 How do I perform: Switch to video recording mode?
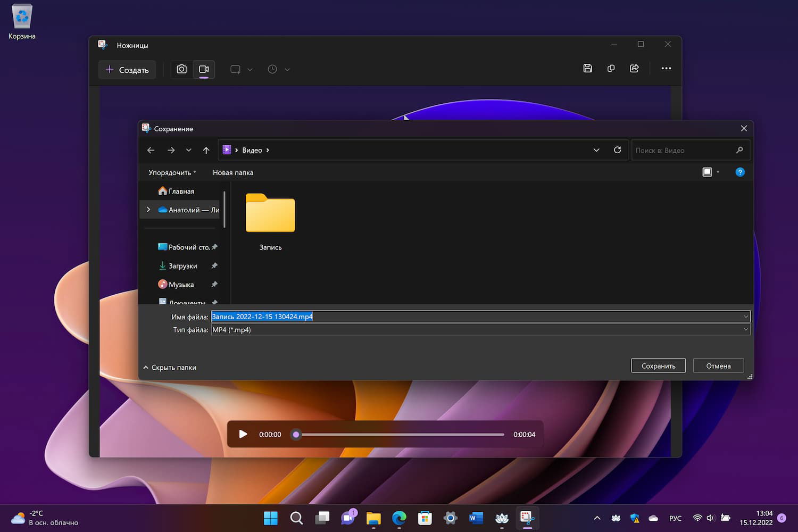tap(204, 69)
